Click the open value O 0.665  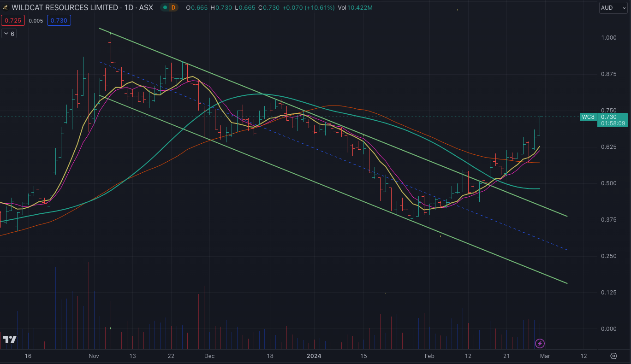point(197,8)
